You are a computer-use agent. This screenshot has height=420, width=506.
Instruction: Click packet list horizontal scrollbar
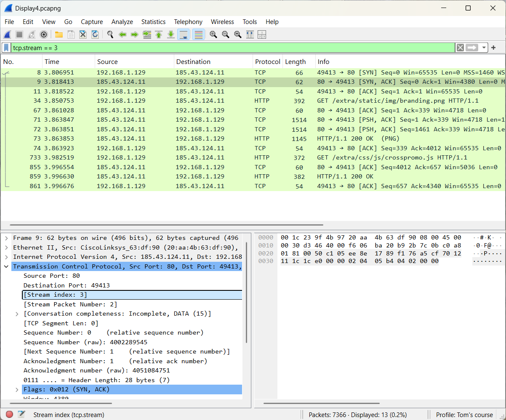pos(166,225)
